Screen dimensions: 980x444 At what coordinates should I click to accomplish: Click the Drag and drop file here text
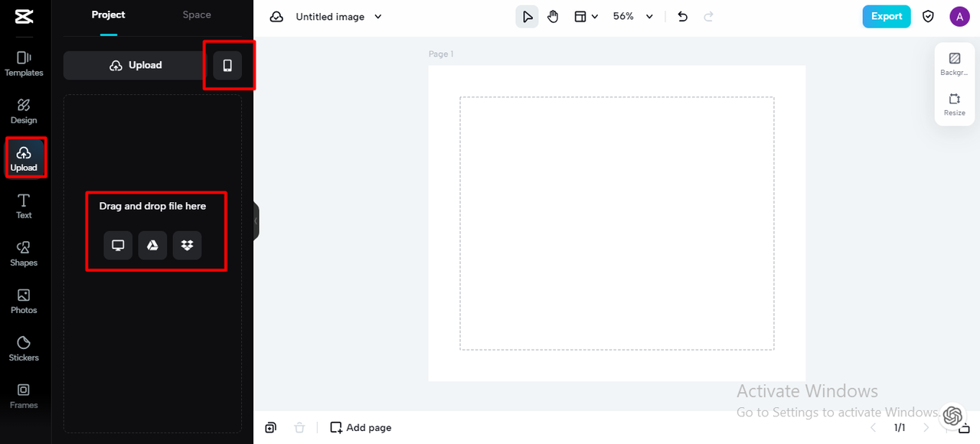[x=152, y=206]
